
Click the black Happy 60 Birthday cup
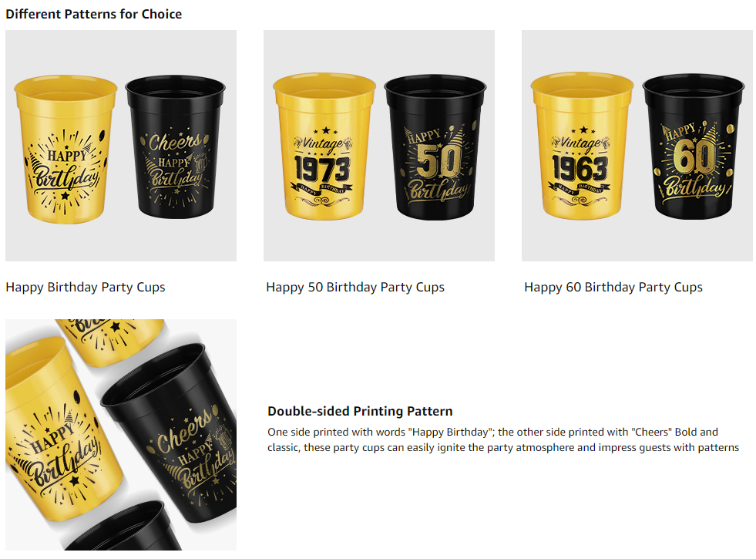point(694,146)
